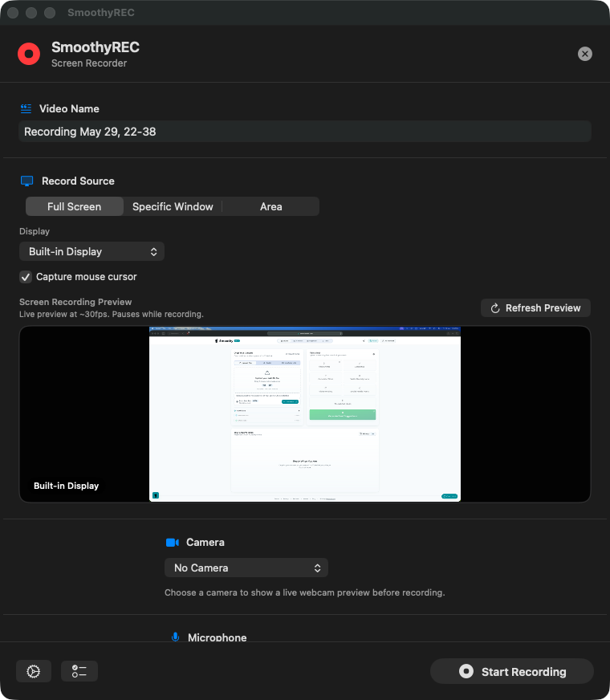Click the blue Camera icon
The height and width of the screenshot is (700, 610).
(173, 543)
